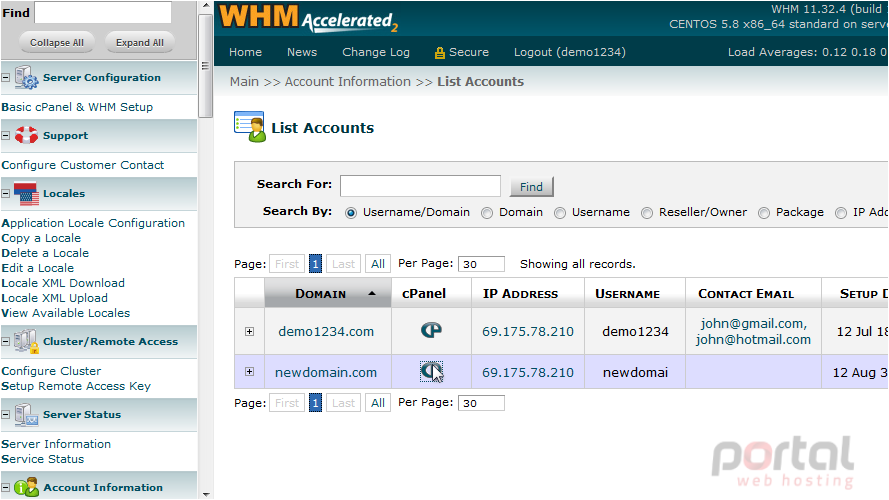Click the Find search button
Viewport: 889px width, 500px height.
531,187
